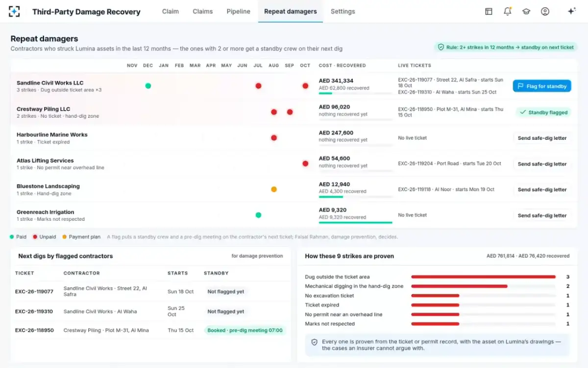588x368 pixels.
Task: Click the flag icon in Flag for standby
Action: click(521, 86)
